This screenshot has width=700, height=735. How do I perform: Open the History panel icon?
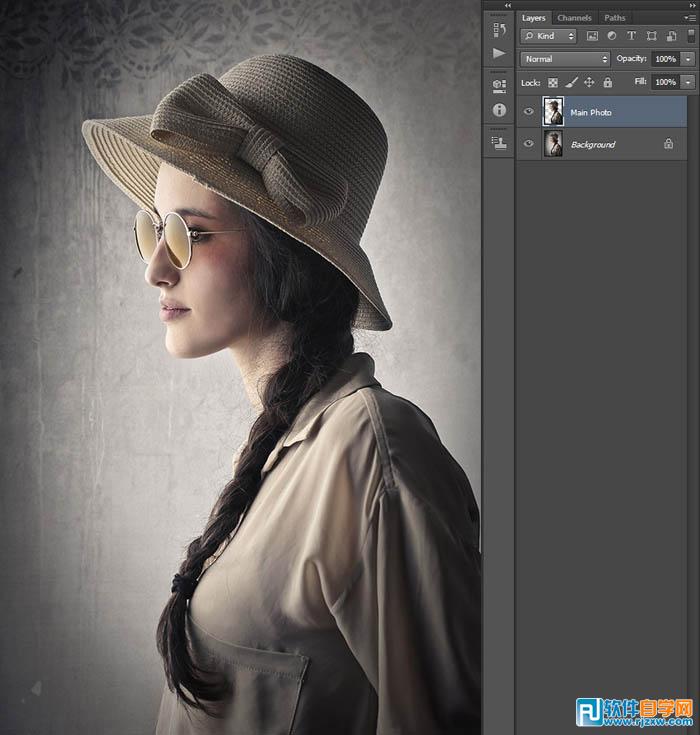(x=499, y=30)
